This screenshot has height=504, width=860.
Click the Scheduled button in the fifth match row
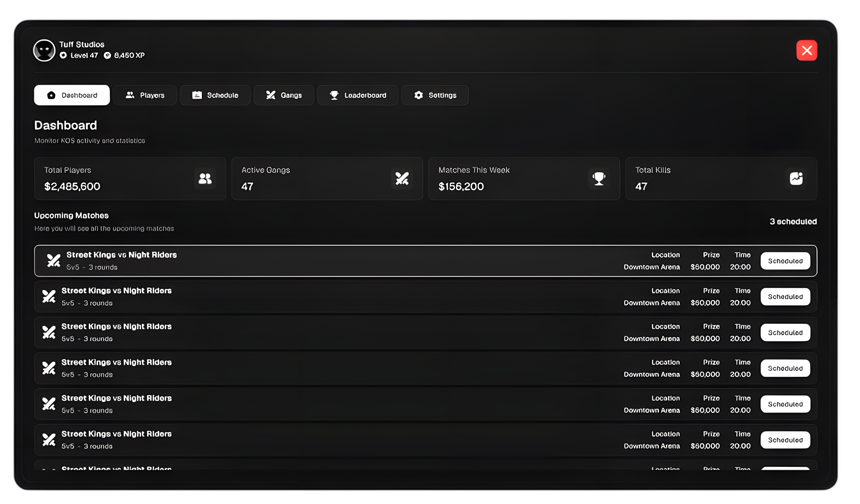point(785,405)
